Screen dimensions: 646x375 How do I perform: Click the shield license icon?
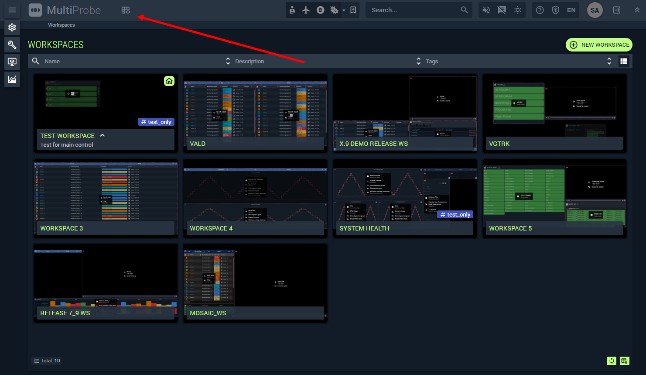coord(555,10)
